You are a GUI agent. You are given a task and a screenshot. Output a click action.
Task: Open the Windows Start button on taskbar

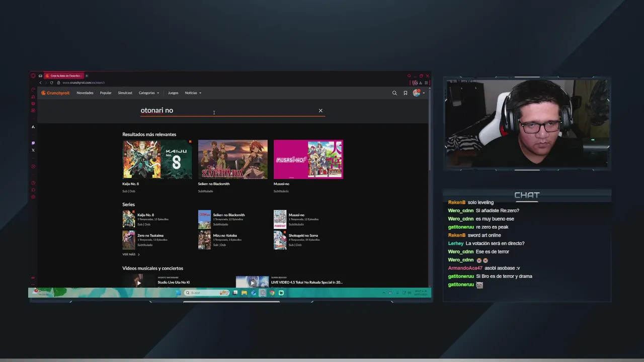pyautogui.click(x=178, y=293)
